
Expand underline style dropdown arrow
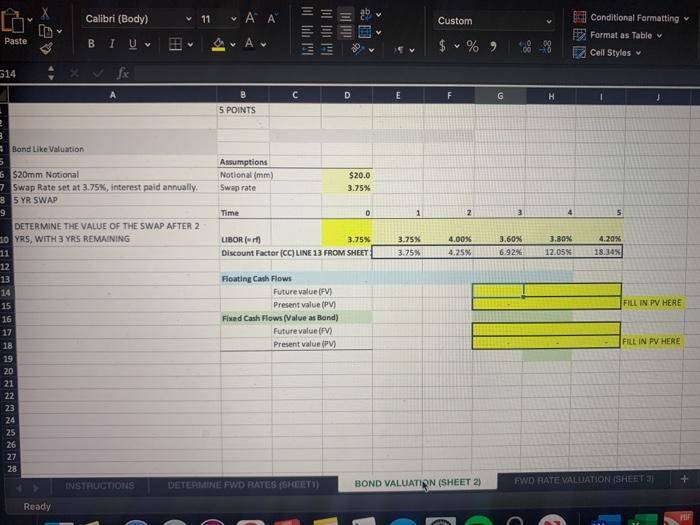[147, 45]
